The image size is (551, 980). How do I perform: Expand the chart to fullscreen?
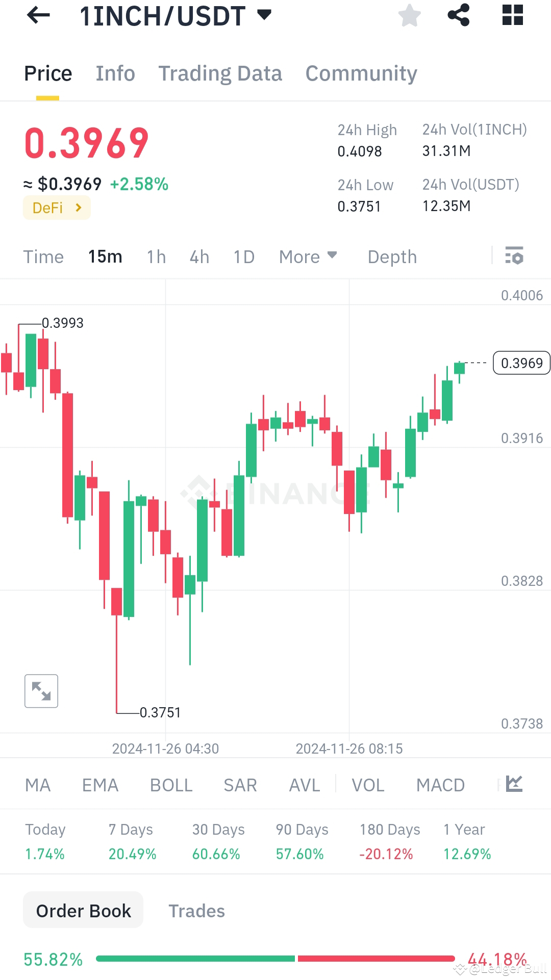click(x=41, y=691)
